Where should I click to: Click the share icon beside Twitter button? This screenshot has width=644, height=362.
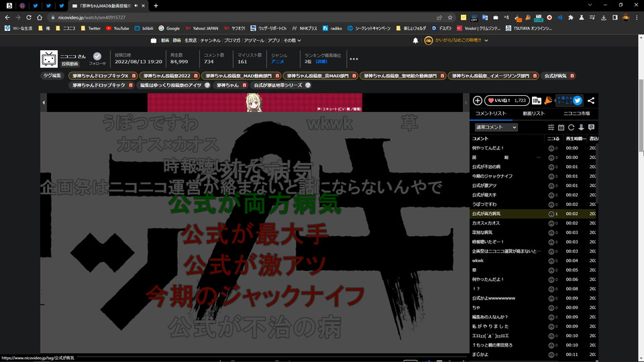click(591, 101)
